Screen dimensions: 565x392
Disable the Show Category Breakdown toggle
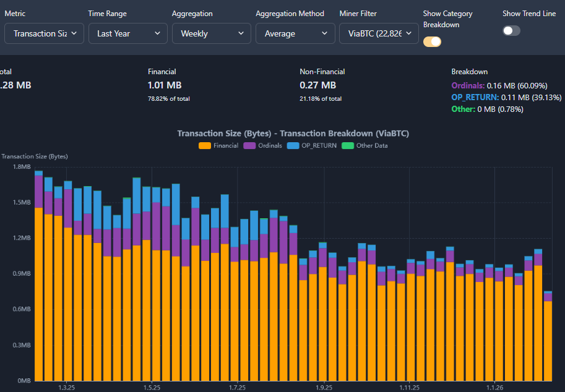click(x=432, y=41)
